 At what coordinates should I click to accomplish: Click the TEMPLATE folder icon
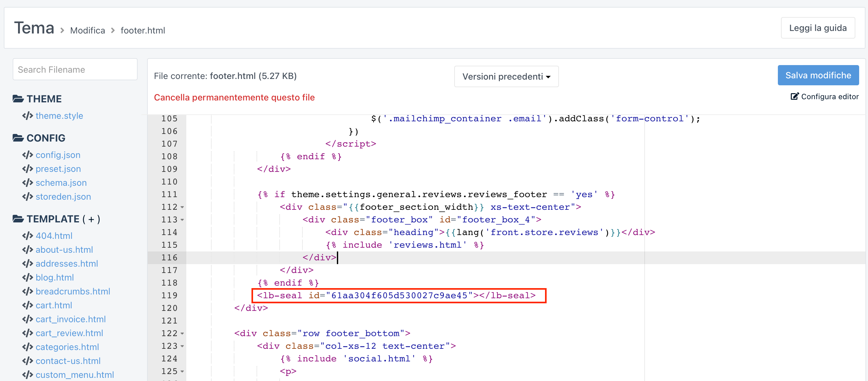click(x=18, y=219)
